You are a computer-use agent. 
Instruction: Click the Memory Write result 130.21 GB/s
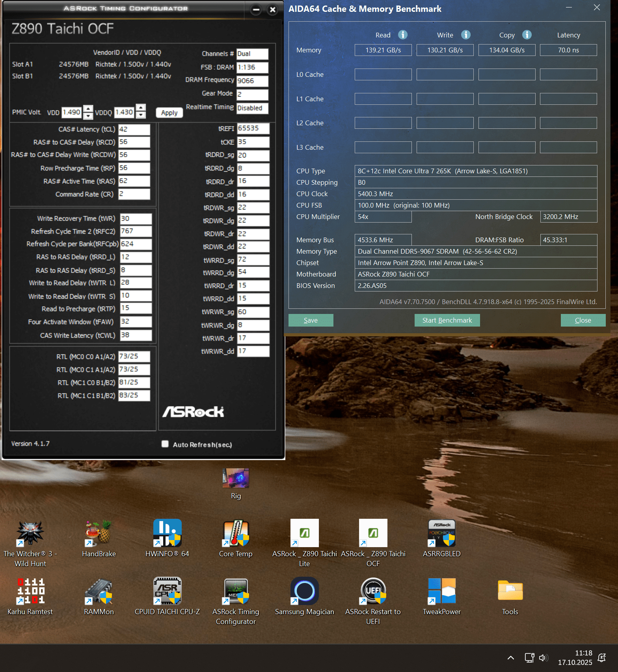pyautogui.click(x=445, y=50)
